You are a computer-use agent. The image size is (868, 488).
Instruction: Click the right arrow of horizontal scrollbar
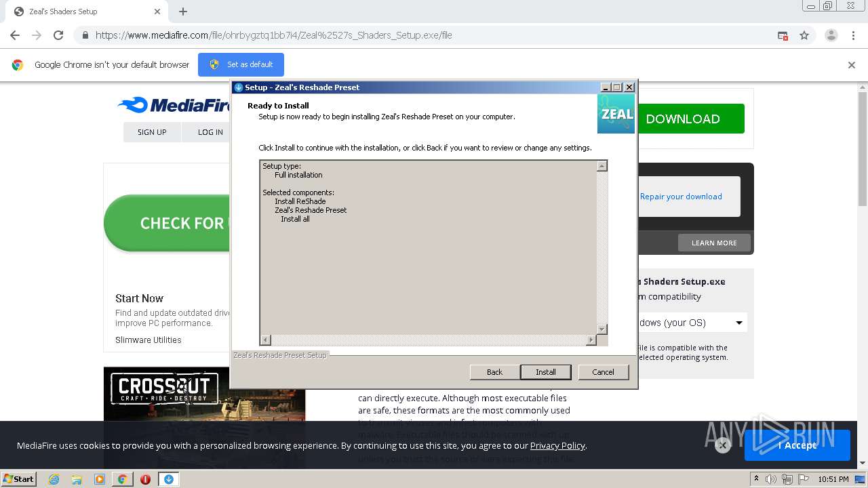[x=591, y=340]
